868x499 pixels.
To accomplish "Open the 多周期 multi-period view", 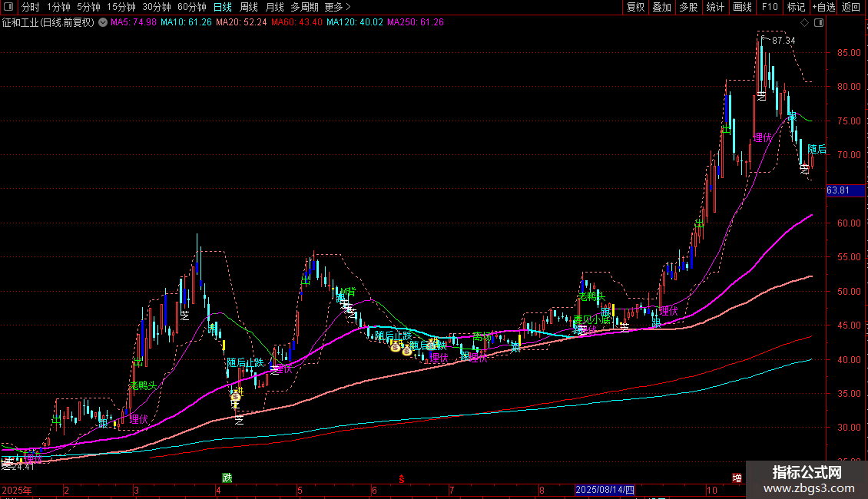I will click(304, 7).
